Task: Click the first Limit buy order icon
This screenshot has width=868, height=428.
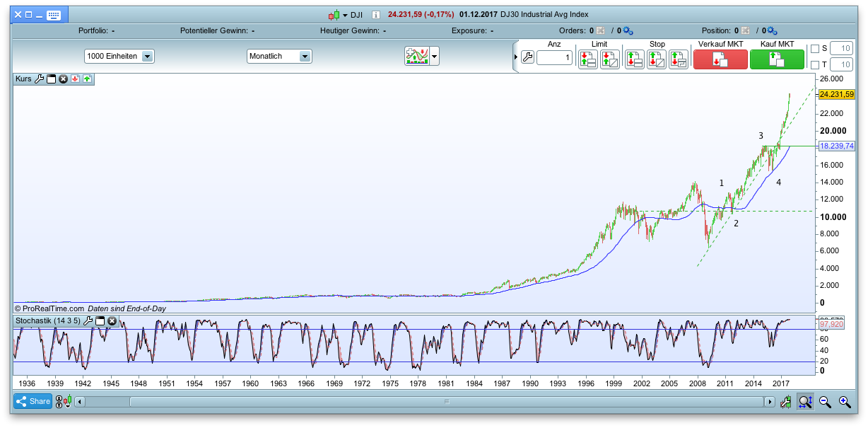Action: pyautogui.click(x=587, y=59)
